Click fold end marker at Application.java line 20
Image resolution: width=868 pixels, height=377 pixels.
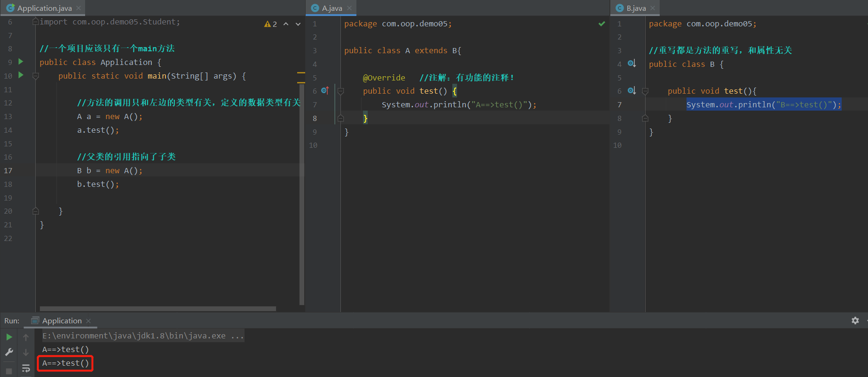(36, 211)
